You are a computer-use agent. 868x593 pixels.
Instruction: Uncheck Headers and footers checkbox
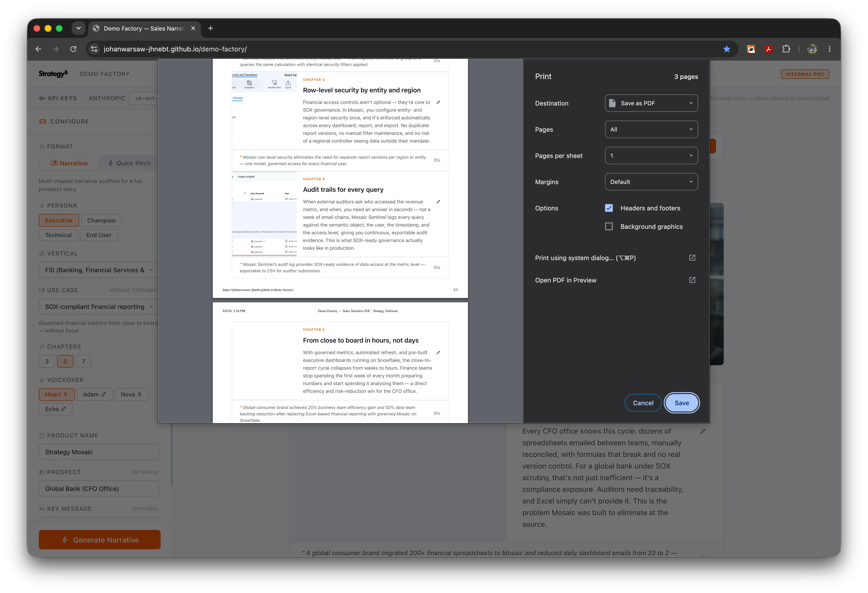(609, 208)
